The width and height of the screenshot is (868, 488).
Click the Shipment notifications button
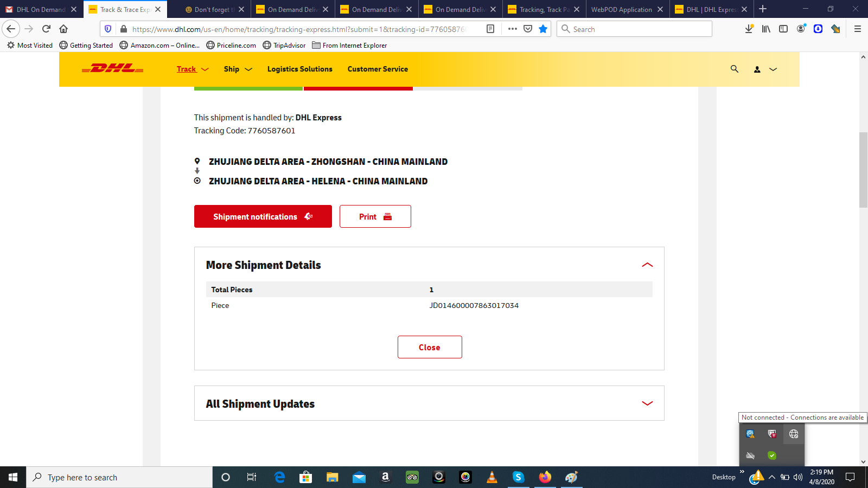263,216
